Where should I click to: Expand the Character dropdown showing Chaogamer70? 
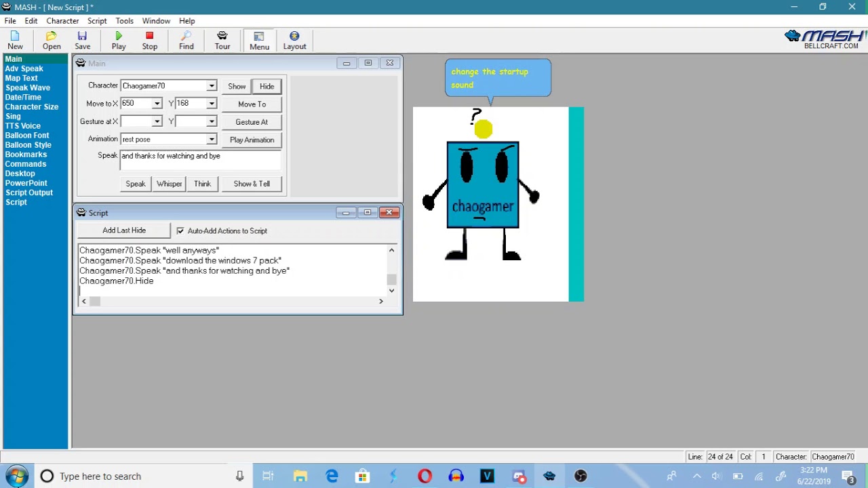coord(212,86)
